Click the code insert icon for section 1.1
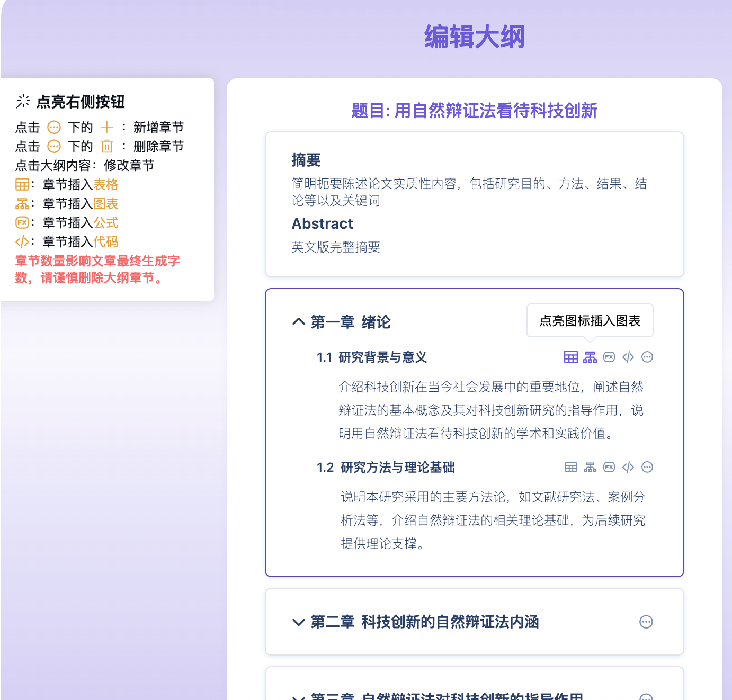This screenshot has width=732, height=700. coord(628,357)
